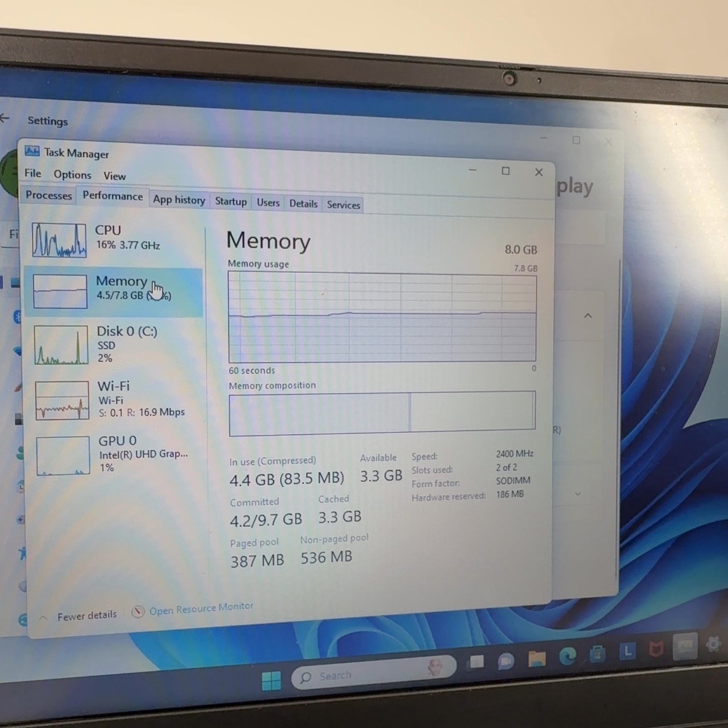Open File Explorer from the taskbar

coord(537,658)
